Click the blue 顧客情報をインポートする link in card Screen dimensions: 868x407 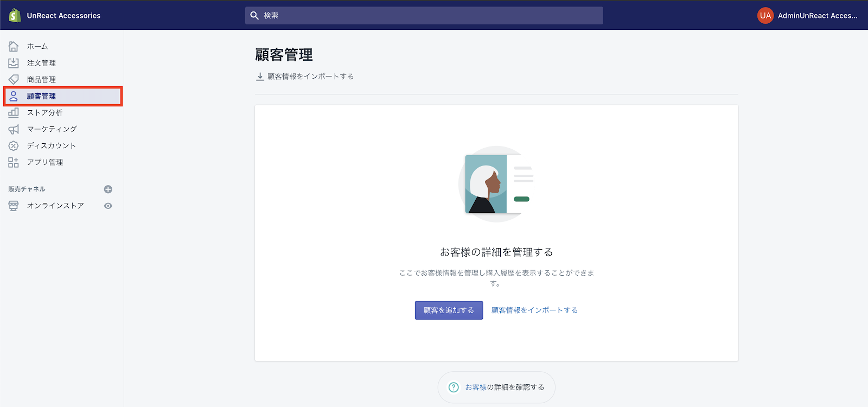coord(534,310)
